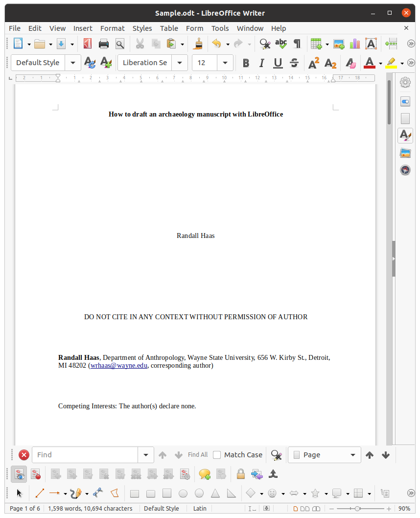
Task: Adjust the zoom slider handle
Action: [357, 509]
